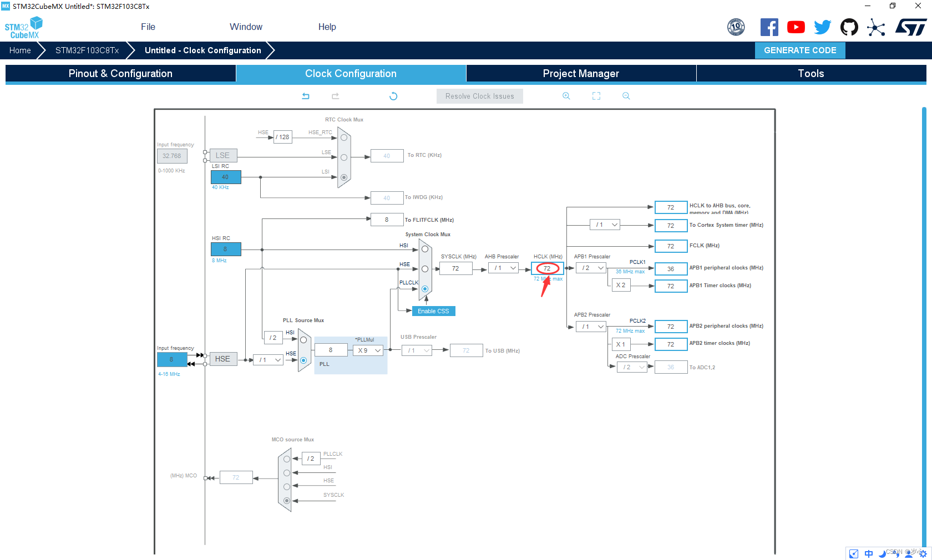
Task: Click the FCLK (MHz) value box
Action: point(671,246)
